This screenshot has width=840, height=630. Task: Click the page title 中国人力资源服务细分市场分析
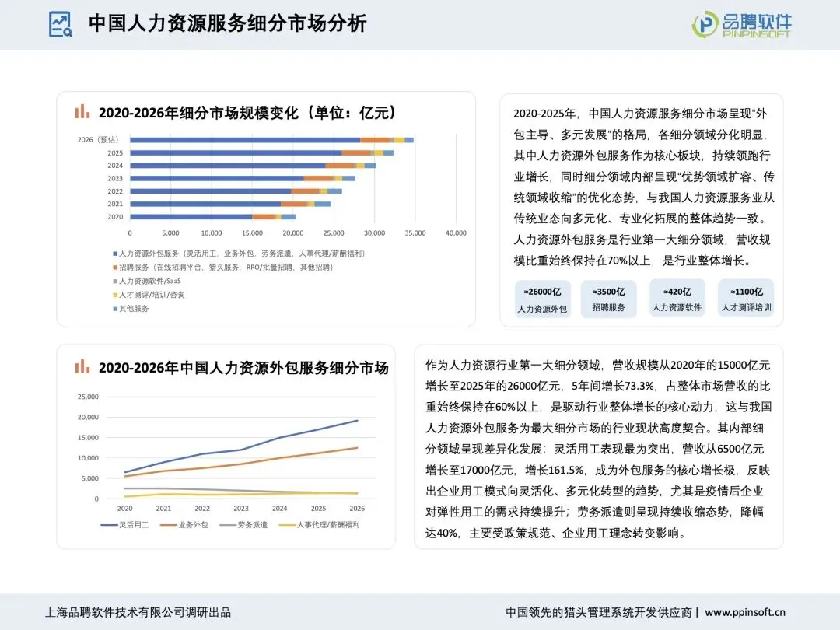(228, 23)
